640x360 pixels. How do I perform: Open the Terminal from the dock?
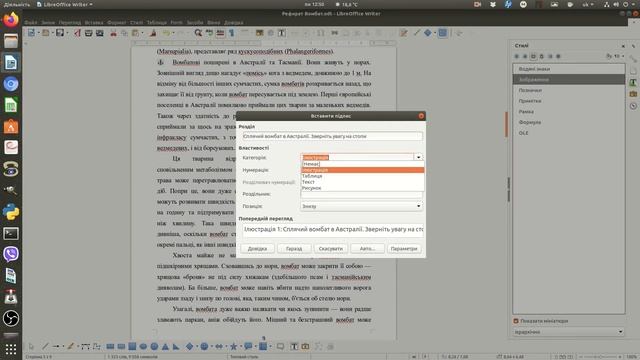pyautogui.click(x=11, y=233)
